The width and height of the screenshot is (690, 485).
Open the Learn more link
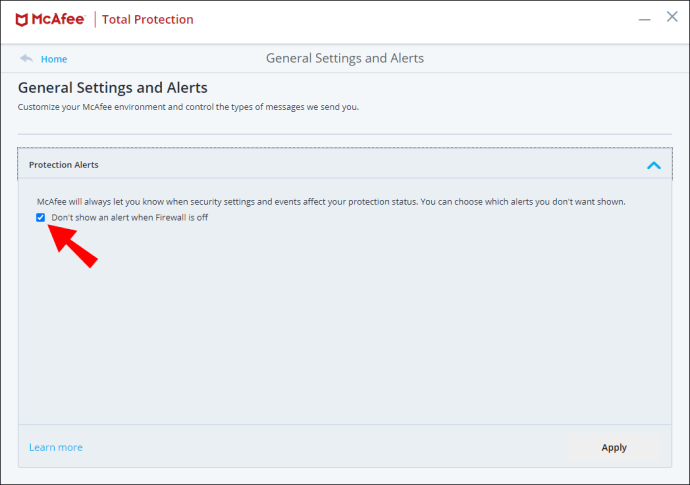point(56,447)
